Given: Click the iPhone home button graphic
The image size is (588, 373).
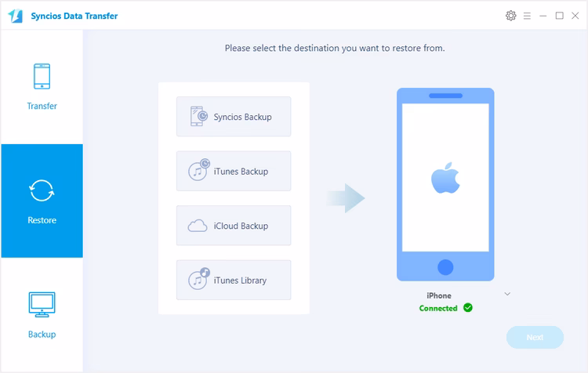Looking at the screenshot, I should [445, 267].
